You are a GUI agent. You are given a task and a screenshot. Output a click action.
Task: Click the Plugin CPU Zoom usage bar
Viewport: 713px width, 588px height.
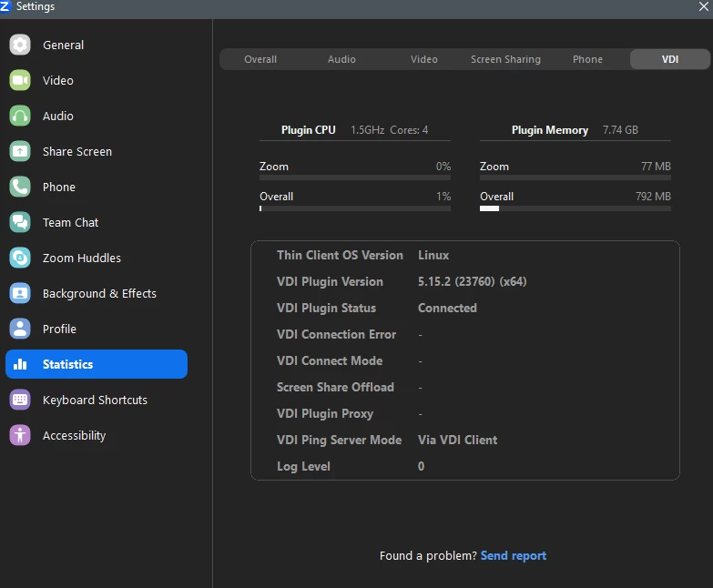[355, 177]
